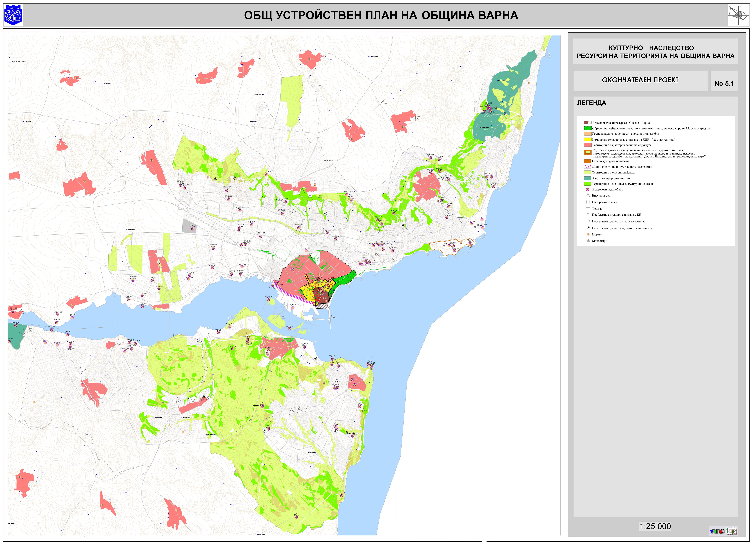Click the text Защитени природни местности
The height and width of the screenshot is (547, 756).
613,178
